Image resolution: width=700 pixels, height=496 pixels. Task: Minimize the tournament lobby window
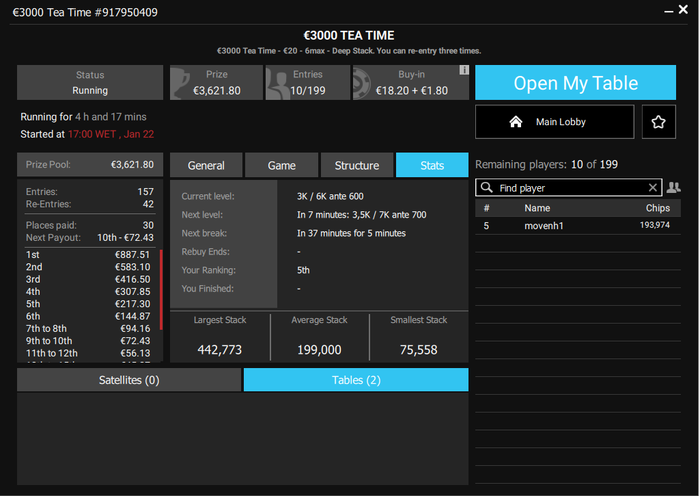click(x=668, y=11)
